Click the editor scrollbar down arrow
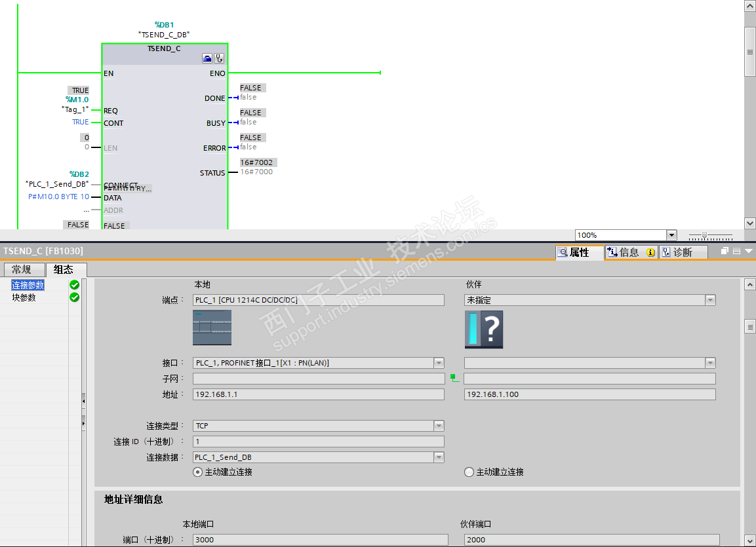Screen dimensions: 756x547 (749, 223)
